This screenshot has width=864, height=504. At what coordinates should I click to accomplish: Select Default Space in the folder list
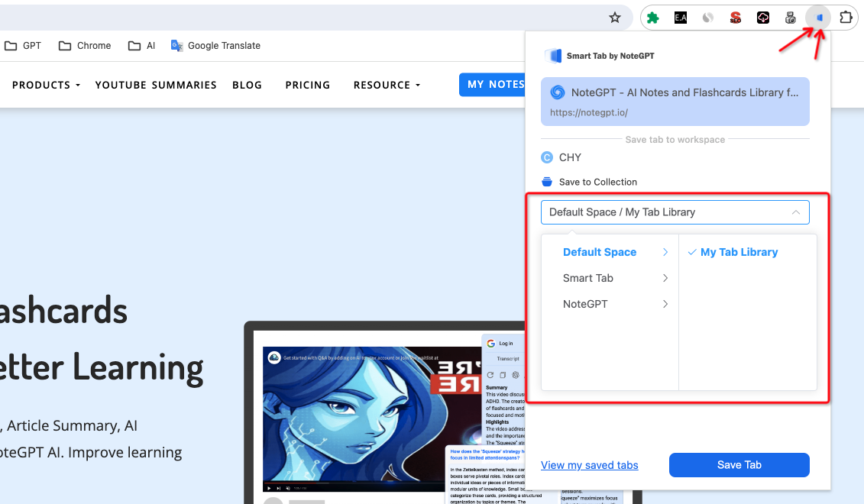click(x=600, y=252)
